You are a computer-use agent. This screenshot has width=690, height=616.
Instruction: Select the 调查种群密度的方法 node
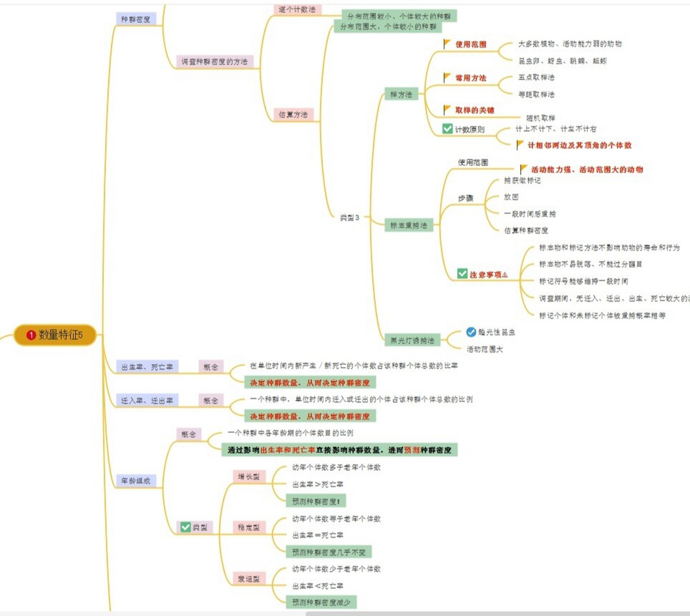click(x=214, y=62)
